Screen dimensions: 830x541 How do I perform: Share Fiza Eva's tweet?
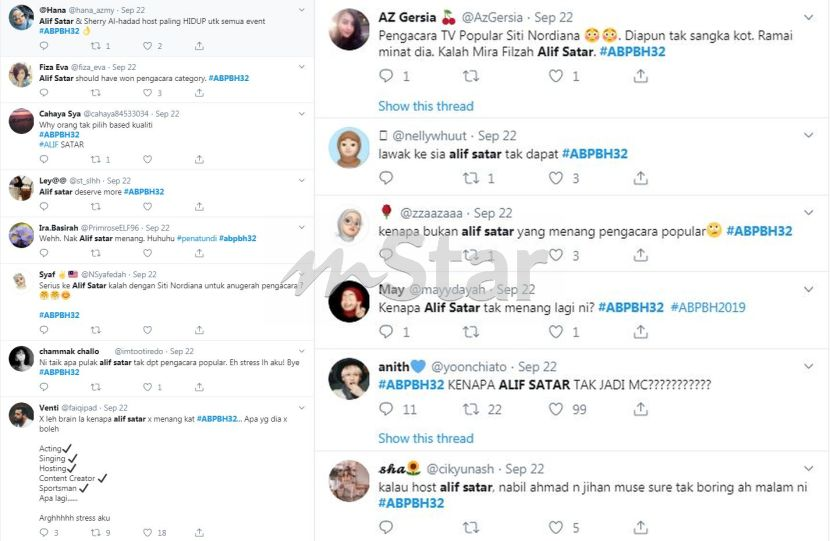click(199, 93)
